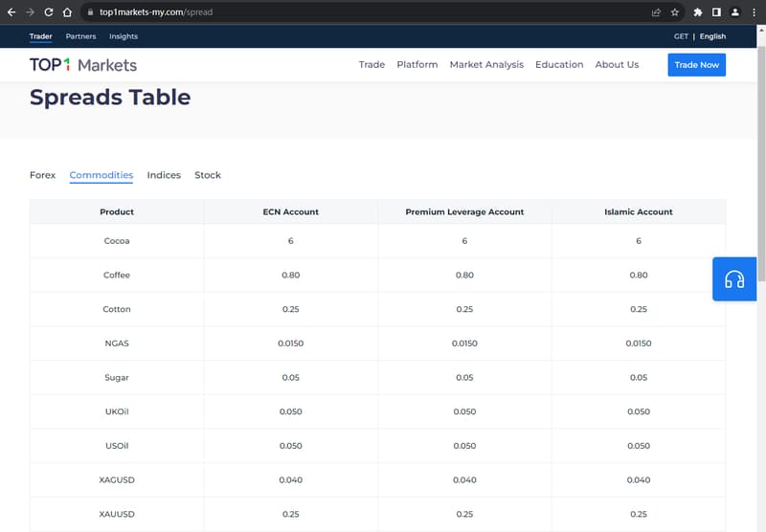Switch to the Forex tab
Viewport: 766px width, 532px height.
pyautogui.click(x=42, y=175)
